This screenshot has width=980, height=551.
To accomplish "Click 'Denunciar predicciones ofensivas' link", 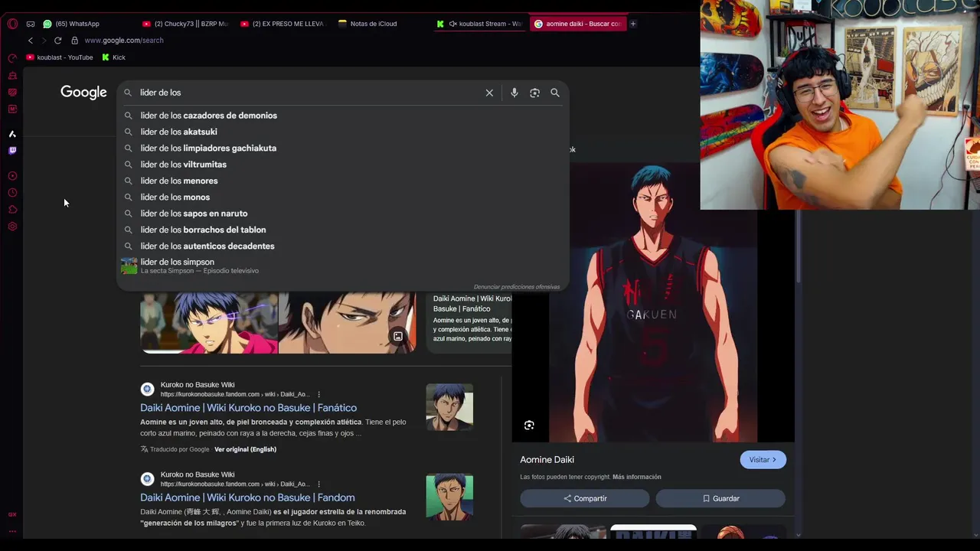I will pyautogui.click(x=517, y=287).
